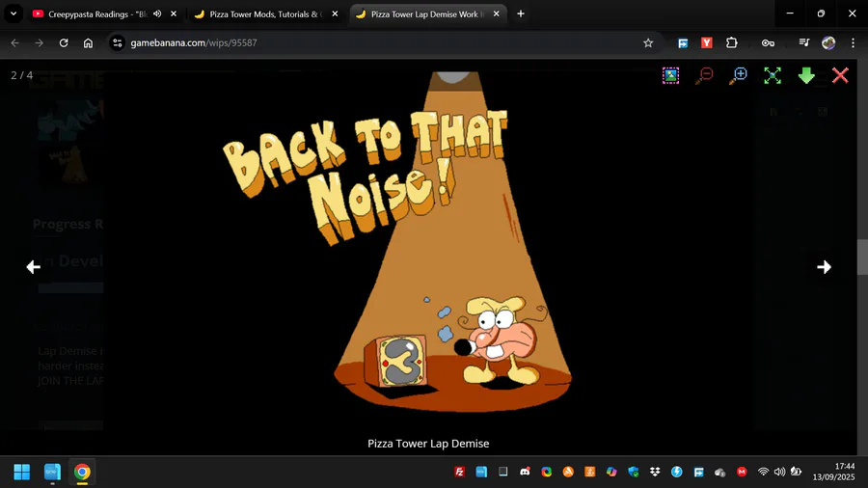Download the image with green arrow
This screenshot has height=488, width=868.
click(806, 75)
